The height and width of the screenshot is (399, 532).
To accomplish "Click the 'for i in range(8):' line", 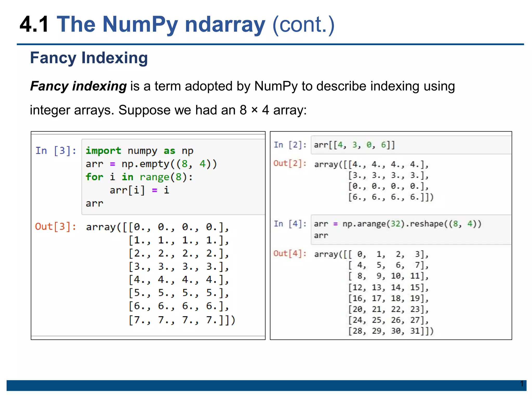I will click(x=139, y=177).
